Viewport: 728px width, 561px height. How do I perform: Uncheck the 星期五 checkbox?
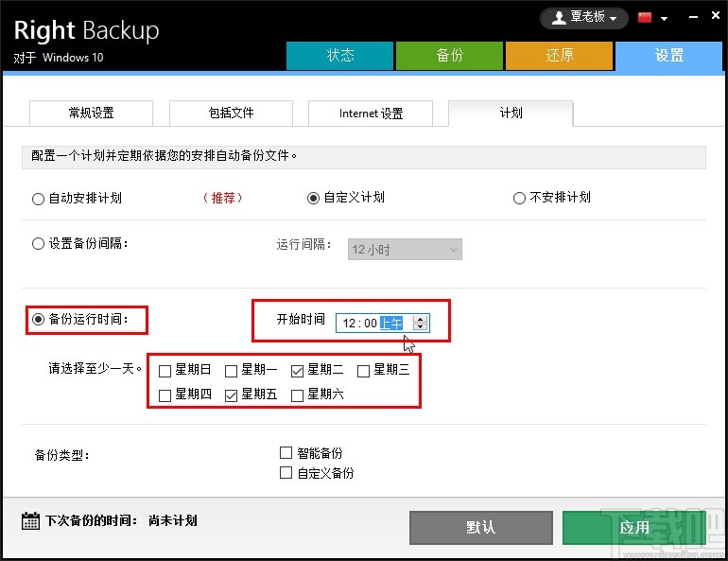click(x=231, y=395)
